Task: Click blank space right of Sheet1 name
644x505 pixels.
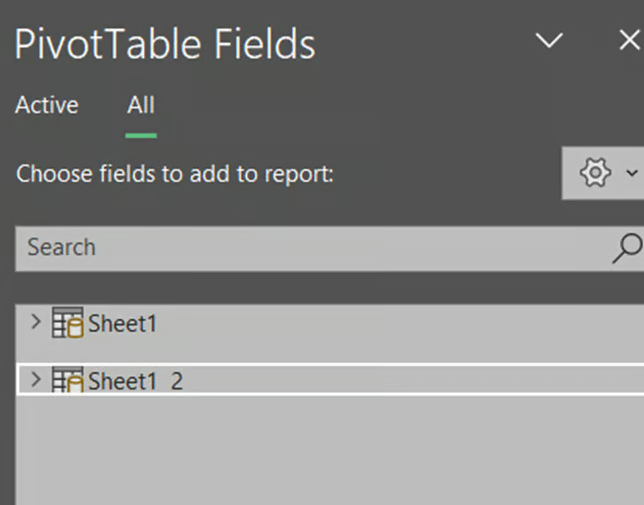Action: click(400, 323)
